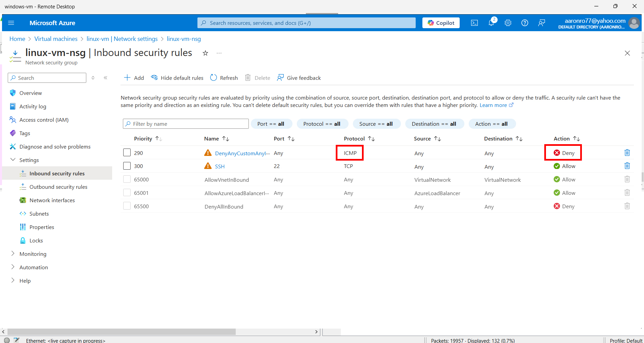Open the portal settings gear

tap(508, 22)
